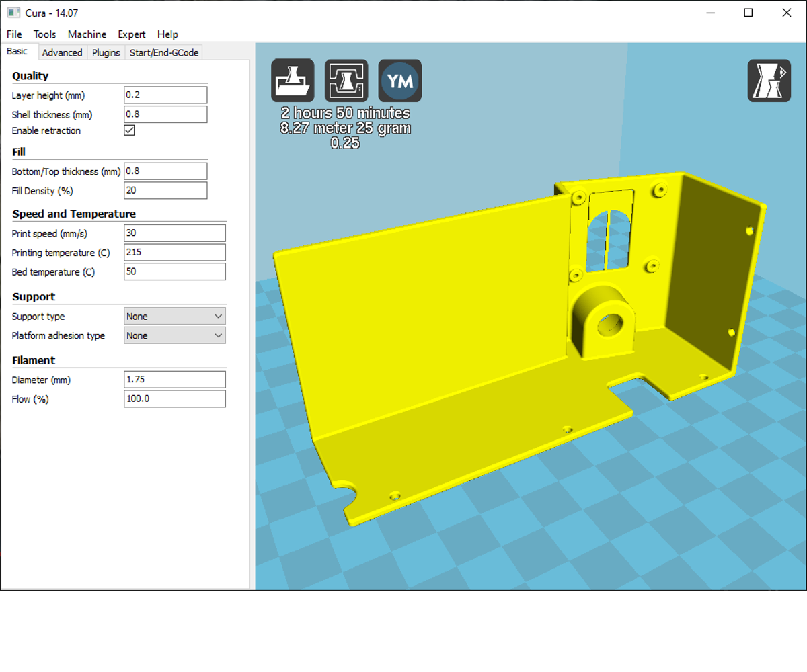Click the Bottom/Top thickness input field

point(165,171)
